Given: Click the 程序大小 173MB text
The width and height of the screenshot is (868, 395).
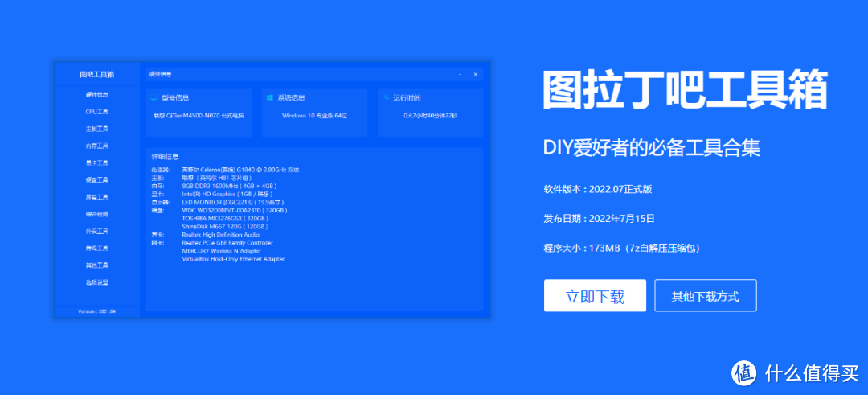Looking at the screenshot, I should click(x=621, y=249).
